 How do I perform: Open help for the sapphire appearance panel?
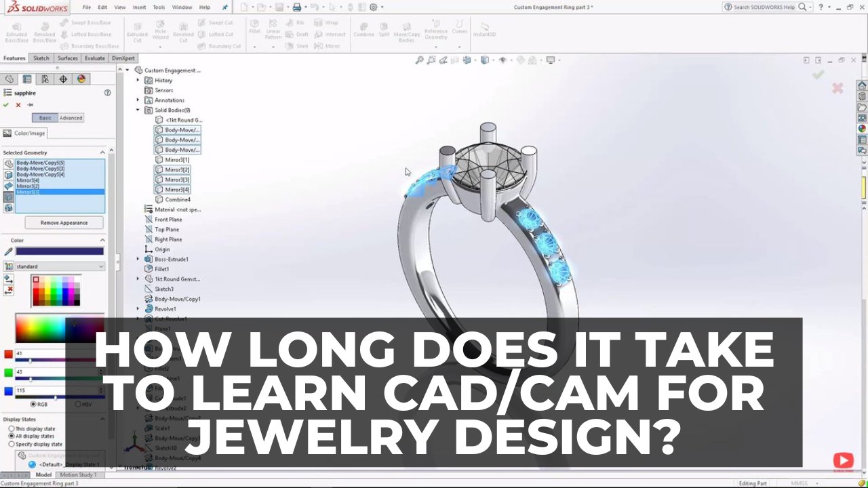pos(107,93)
